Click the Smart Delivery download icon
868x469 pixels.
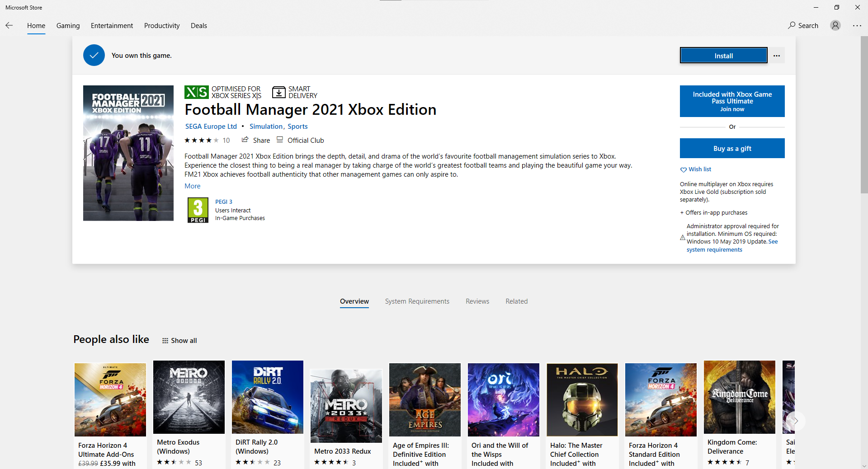click(x=279, y=92)
